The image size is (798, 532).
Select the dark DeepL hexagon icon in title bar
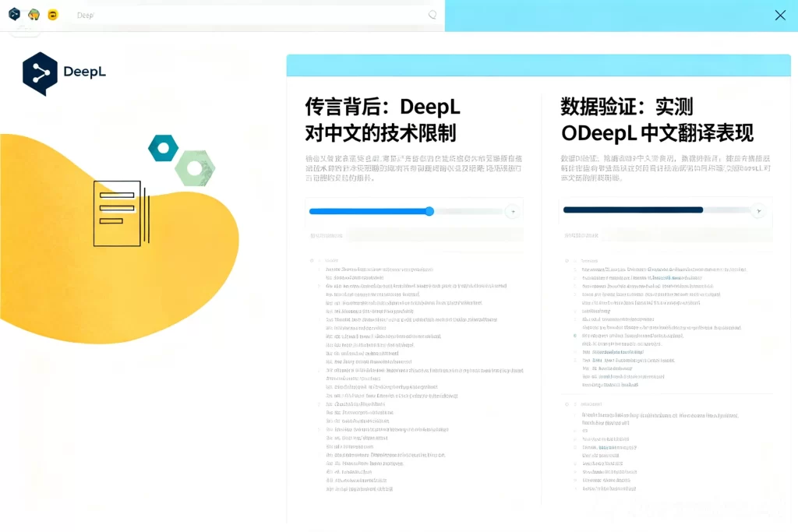pyautogui.click(x=14, y=13)
